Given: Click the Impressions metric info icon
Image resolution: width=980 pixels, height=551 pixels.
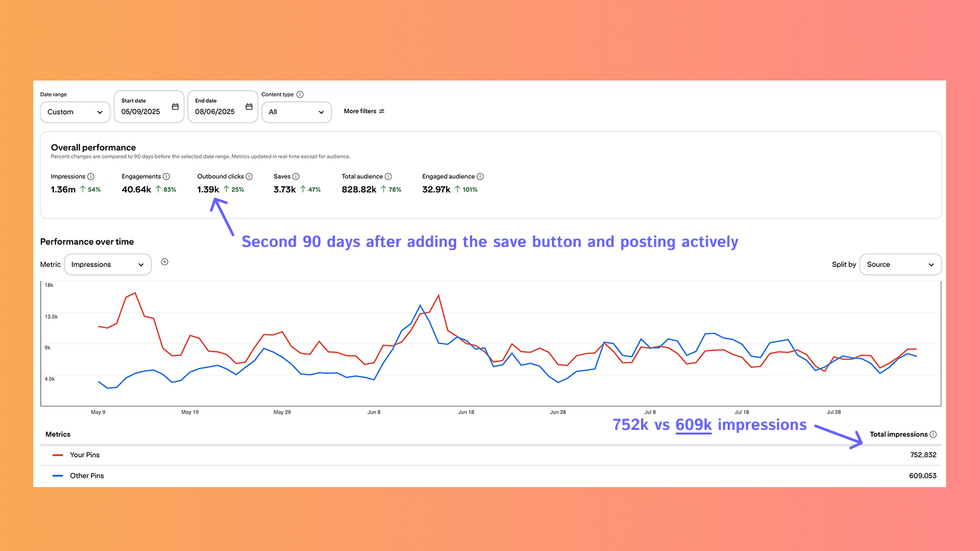Looking at the screenshot, I should [91, 176].
